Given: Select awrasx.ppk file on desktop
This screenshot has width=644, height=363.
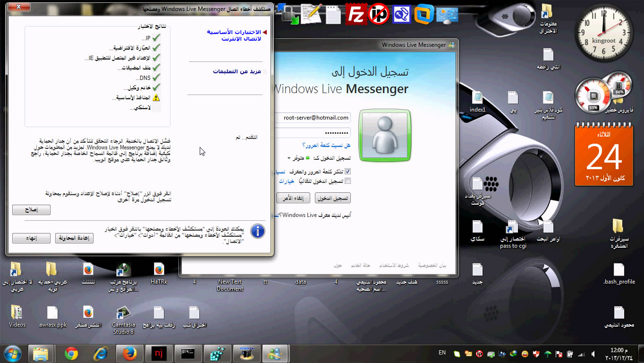Looking at the screenshot, I should coord(52,317).
